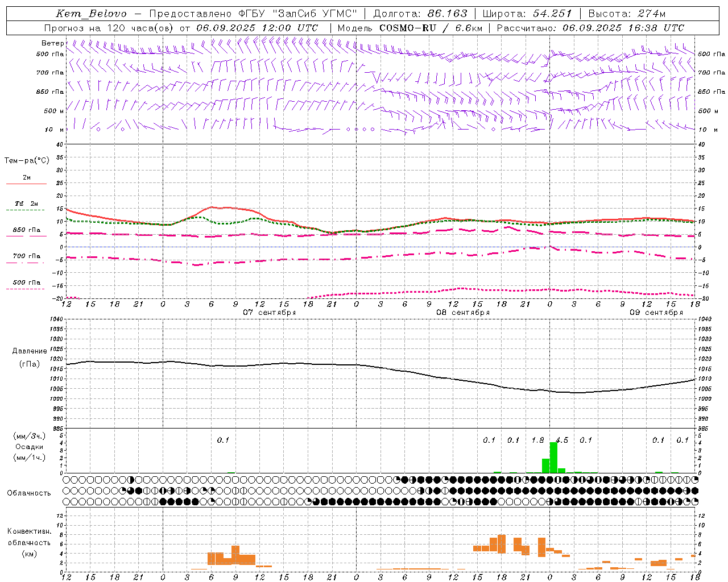Click the 0.1 precipitation value on 07 сентября

[223, 440]
